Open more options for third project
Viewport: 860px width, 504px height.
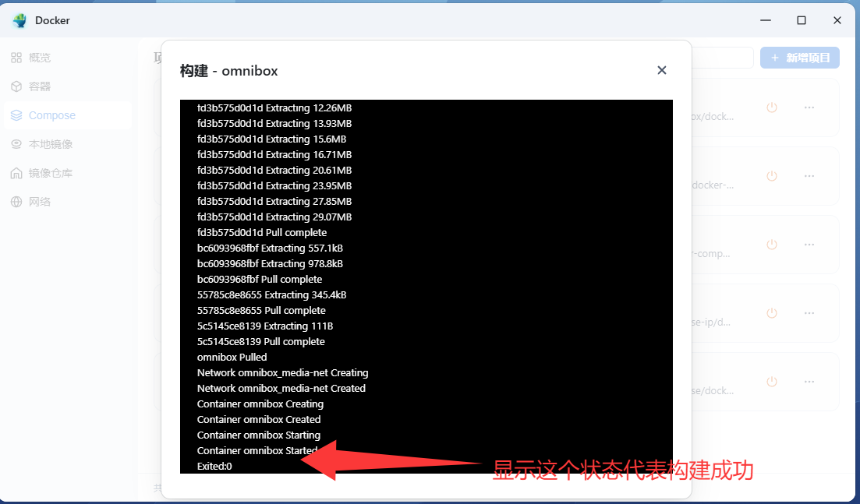coord(809,245)
